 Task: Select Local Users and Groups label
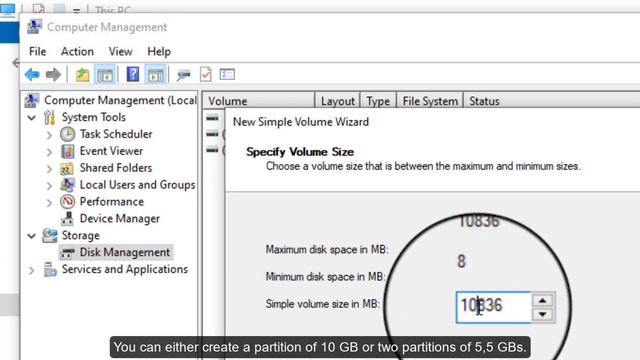pyautogui.click(x=138, y=185)
